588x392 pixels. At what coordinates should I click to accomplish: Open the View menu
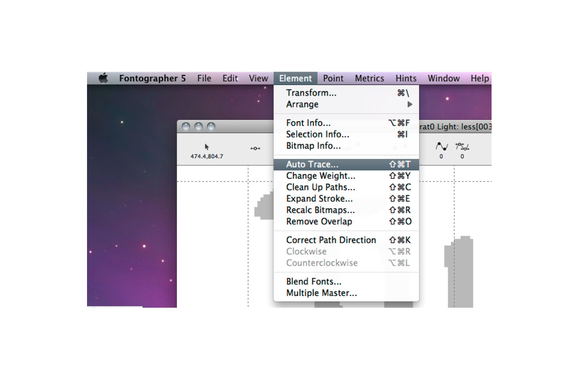pos(258,78)
